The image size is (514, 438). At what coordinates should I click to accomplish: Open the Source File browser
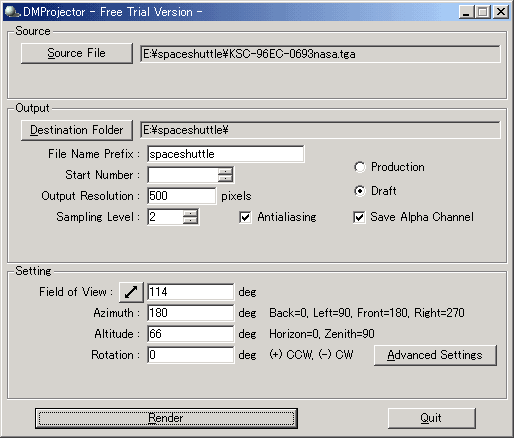pyautogui.click(x=77, y=53)
